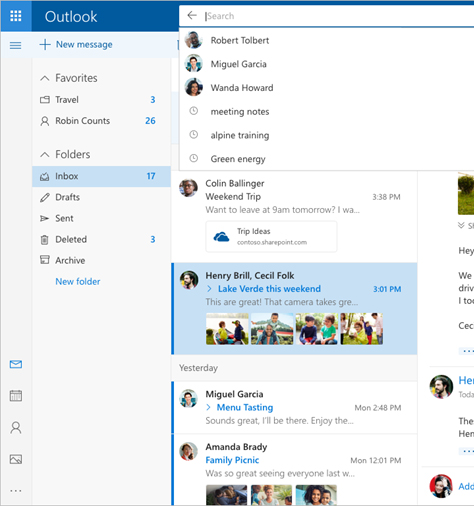Open the Travel favorite folder

[x=101, y=100]
